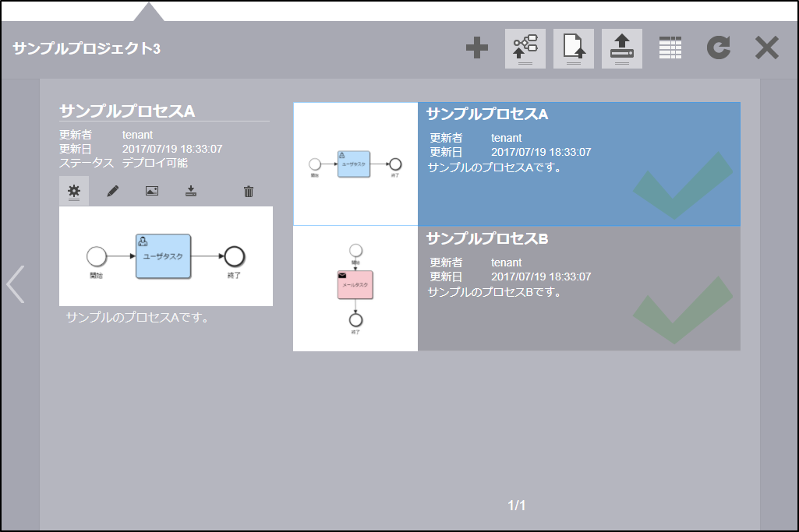Click the green checkmark on the サンプルプロセスB card
The image size is (799, 532).
pyautogui.click(x=683, y=310)
